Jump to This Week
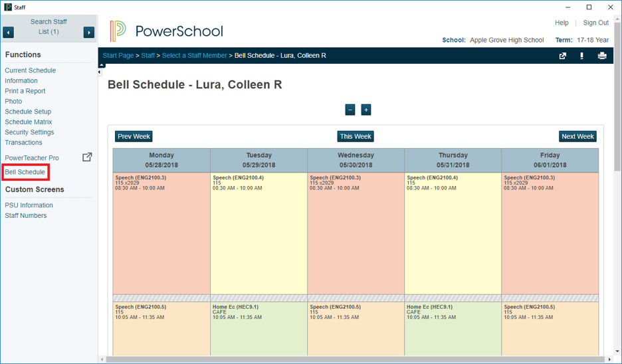Viewport: 622px width, 364px height. (356, 136)
